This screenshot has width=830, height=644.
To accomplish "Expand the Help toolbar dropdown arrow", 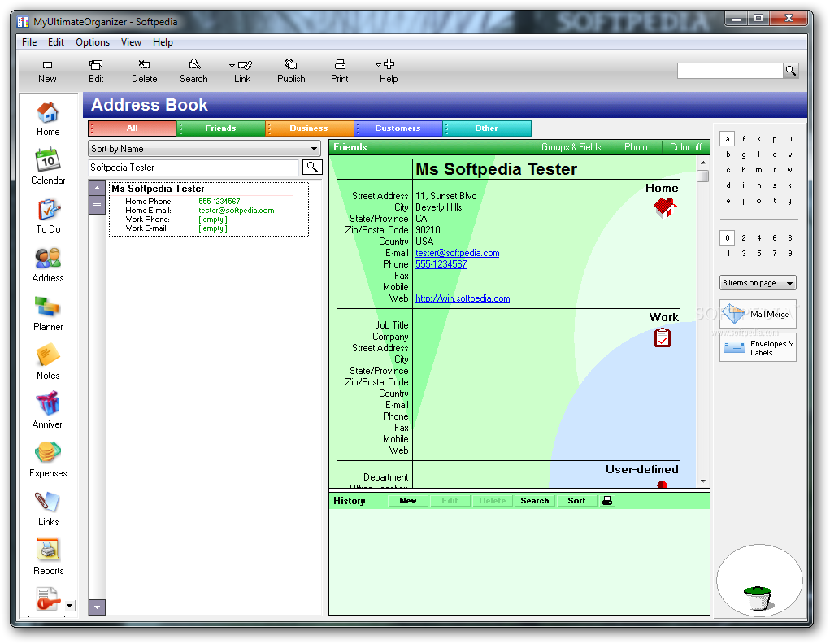I will (x=378, y=64).
